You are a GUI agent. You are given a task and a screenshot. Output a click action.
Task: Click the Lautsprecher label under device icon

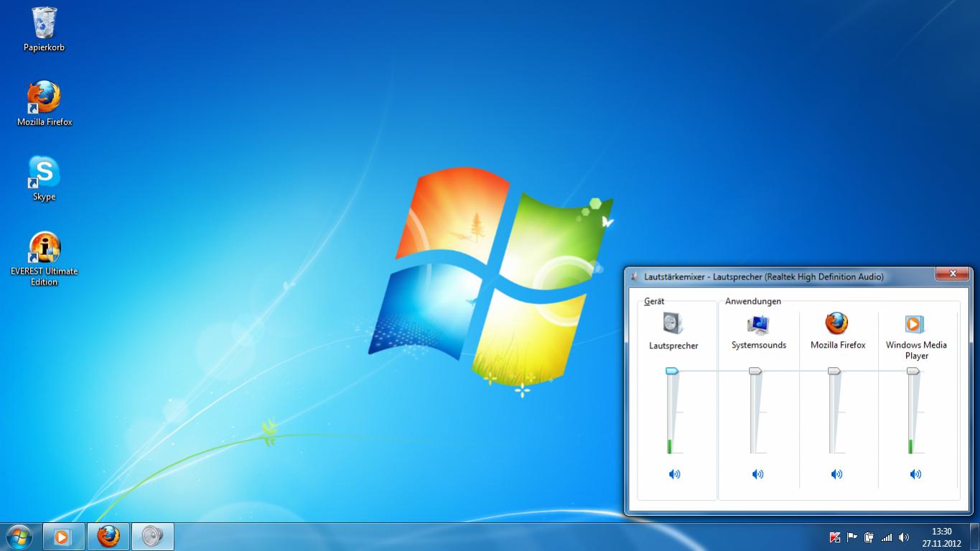[x=673, y=346]
